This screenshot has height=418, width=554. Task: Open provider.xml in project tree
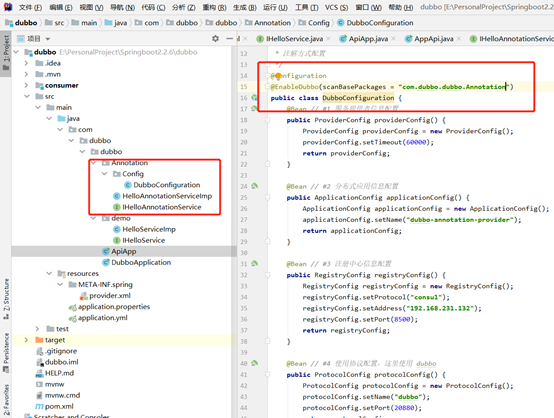[x=105, y=295]
